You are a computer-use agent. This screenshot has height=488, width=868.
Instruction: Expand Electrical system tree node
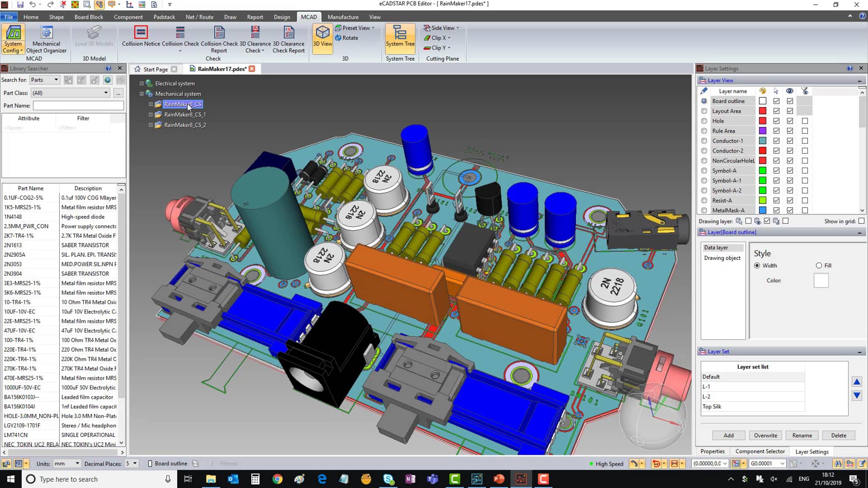click(x=141, y=83)
